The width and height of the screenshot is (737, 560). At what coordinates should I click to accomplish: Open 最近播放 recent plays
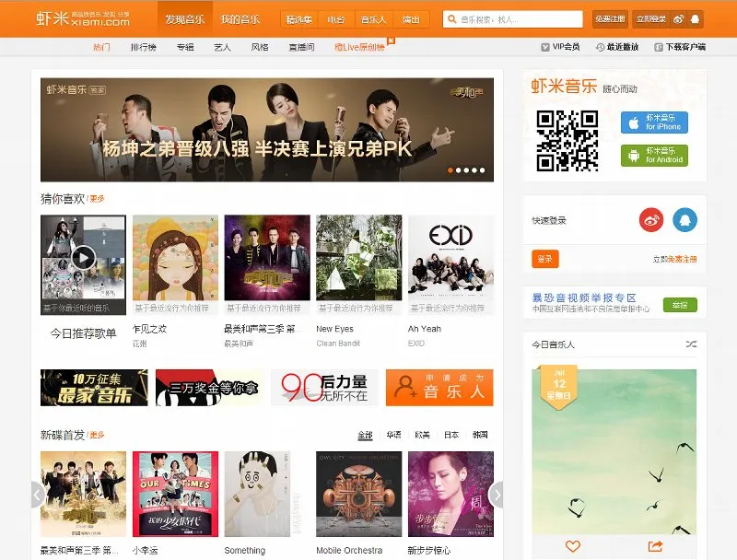(x=617, y=47)
